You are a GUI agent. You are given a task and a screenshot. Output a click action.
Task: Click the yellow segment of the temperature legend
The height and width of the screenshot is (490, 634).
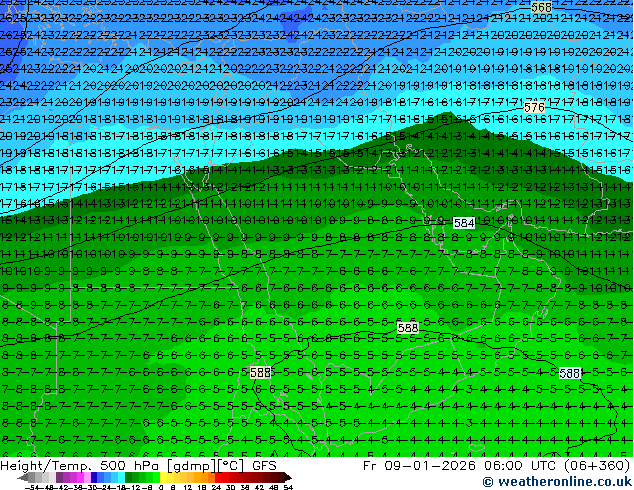tap(163, 477)
